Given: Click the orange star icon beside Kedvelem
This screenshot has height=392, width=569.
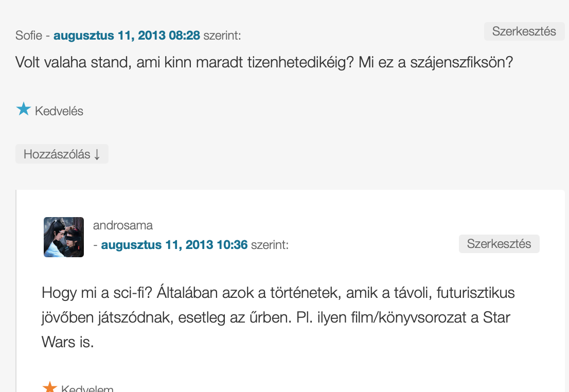Looking at the screenshot, I should (49, 387).
